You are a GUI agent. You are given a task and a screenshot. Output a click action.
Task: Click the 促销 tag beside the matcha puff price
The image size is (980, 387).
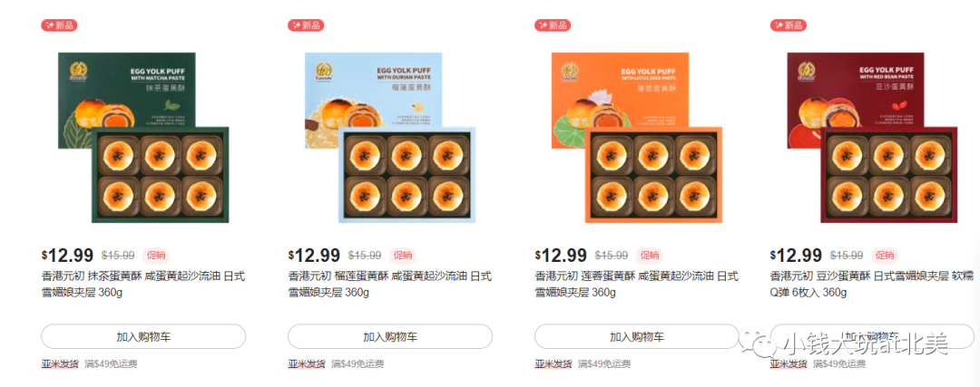coord(156,256)
